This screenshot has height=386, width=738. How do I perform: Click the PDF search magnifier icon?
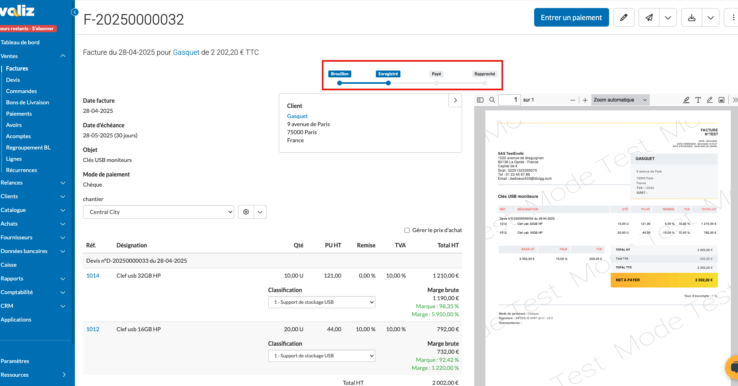point(492,100)
